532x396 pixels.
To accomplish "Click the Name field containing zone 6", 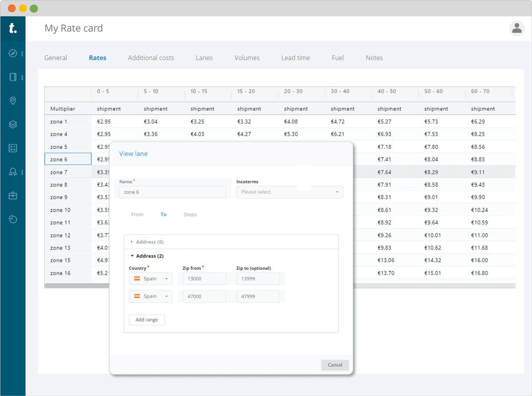I will click(x=172, y=192).
